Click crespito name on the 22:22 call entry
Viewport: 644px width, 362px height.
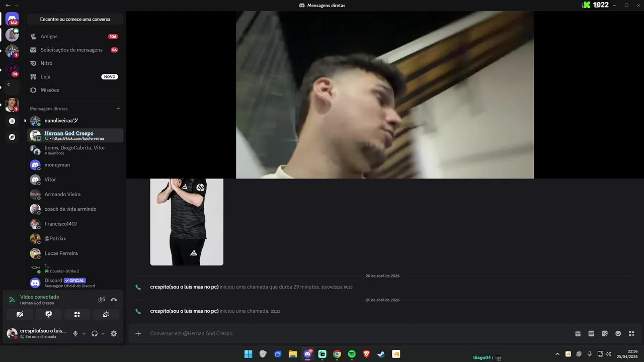[x=184, y=311]
